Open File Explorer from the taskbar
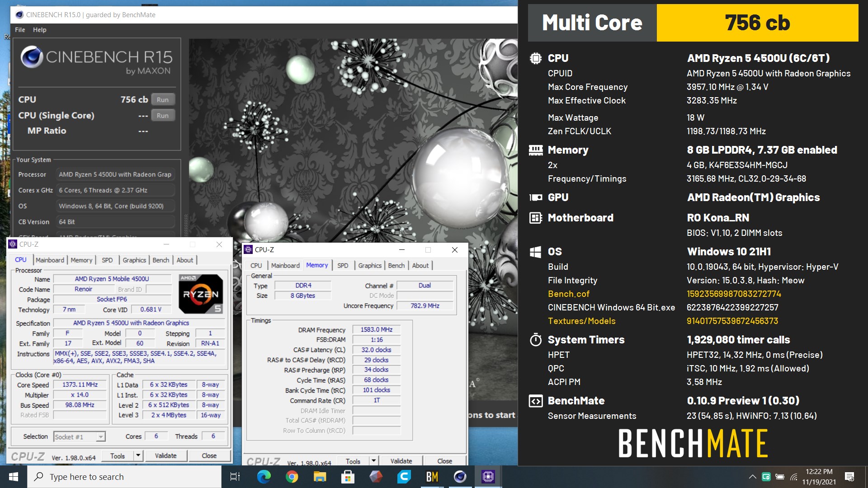868x488 pixels. coord(320,477)
